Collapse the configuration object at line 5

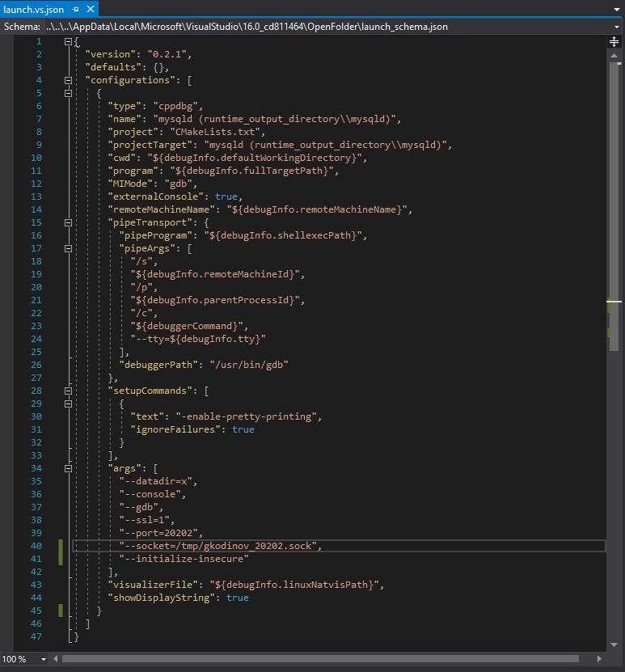[x=68, y=93]
